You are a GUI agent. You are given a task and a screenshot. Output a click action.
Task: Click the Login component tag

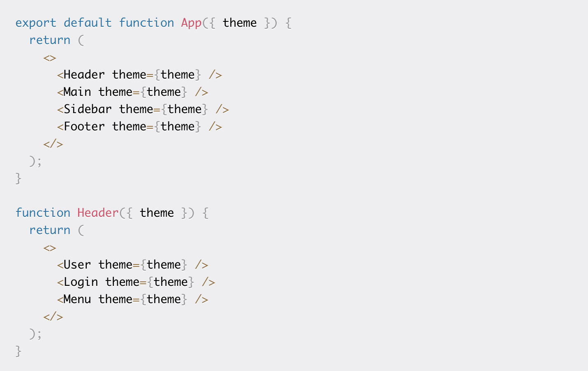81,282
